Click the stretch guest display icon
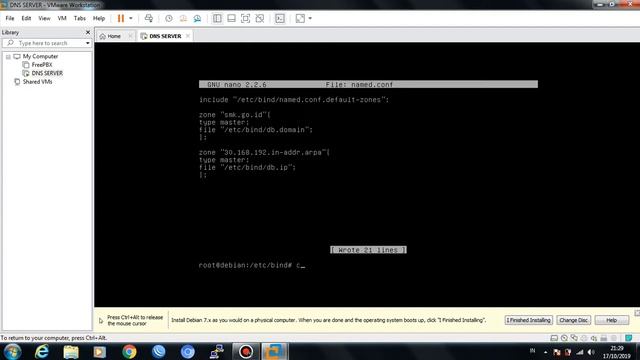Image resolution: width=640 pixels, height=360 pixels. pyautogui.click(x=300, y=18)
